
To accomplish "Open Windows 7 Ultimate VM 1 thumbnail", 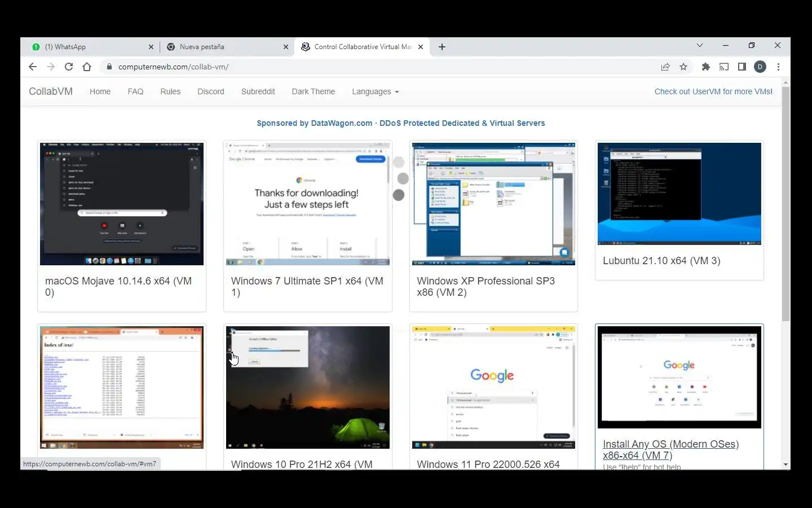I will pyautogui.click(x=308, y=204).
